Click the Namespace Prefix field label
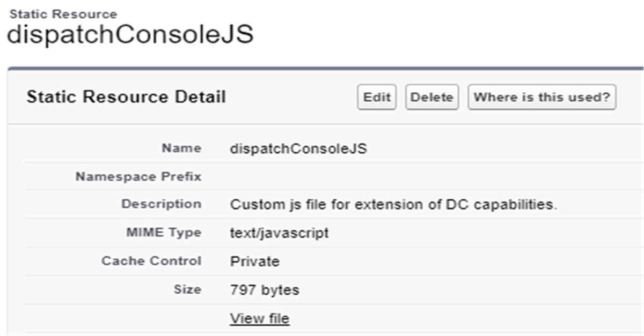 pyautogui.click(x=138, y=176)
